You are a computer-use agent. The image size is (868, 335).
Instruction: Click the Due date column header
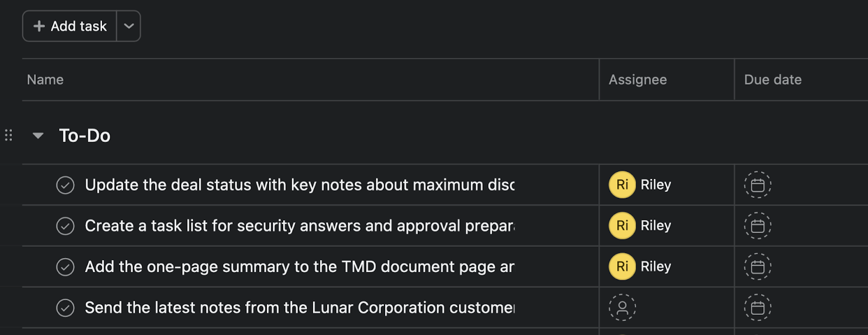pyautogui.click(x=773, y=80)
